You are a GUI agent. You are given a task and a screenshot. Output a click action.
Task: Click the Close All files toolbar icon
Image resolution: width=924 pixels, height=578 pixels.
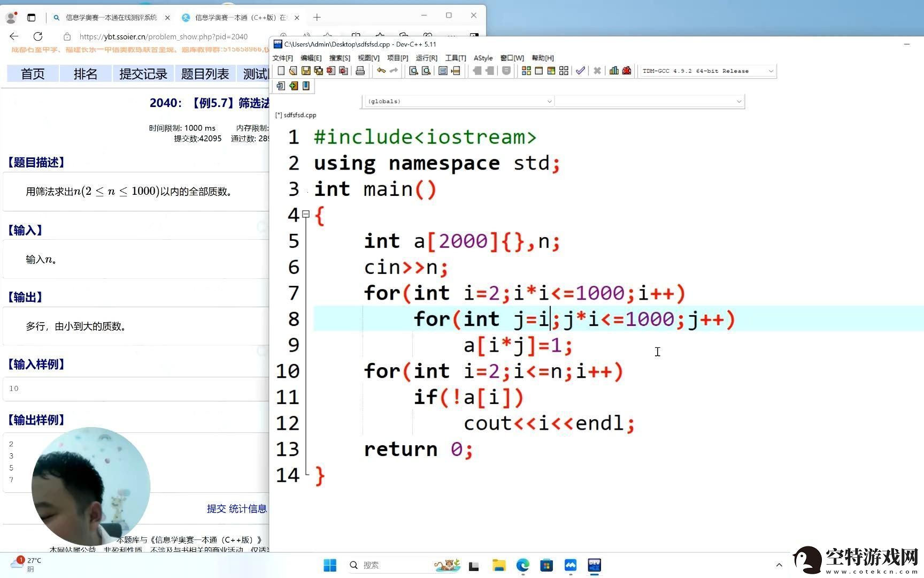tap(344, 71)
